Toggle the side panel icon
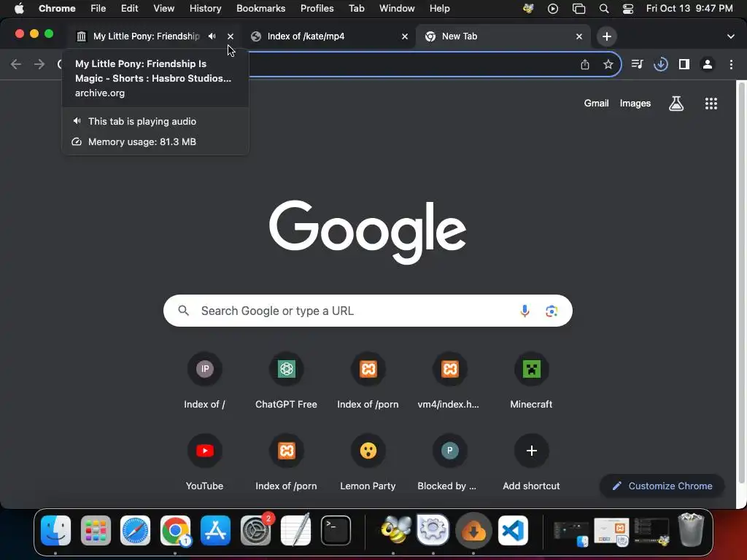 (x=684, y=64)
